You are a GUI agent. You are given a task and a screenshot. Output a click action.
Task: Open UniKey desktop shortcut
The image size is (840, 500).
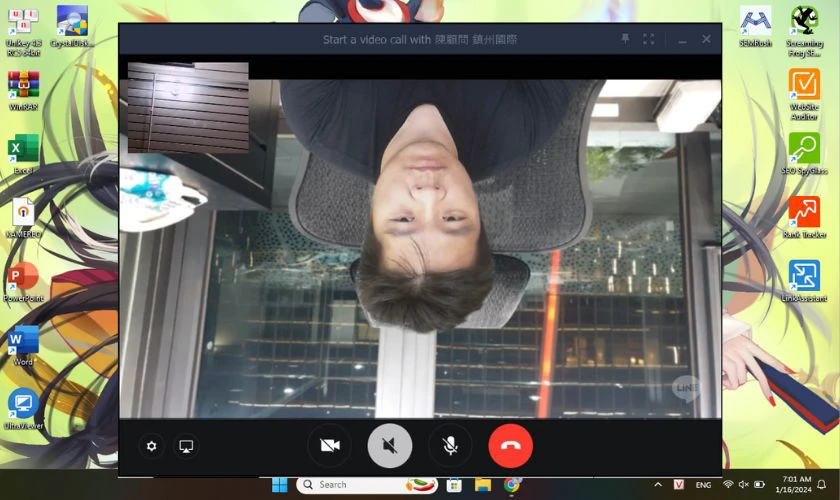click(x=23, y=31)
